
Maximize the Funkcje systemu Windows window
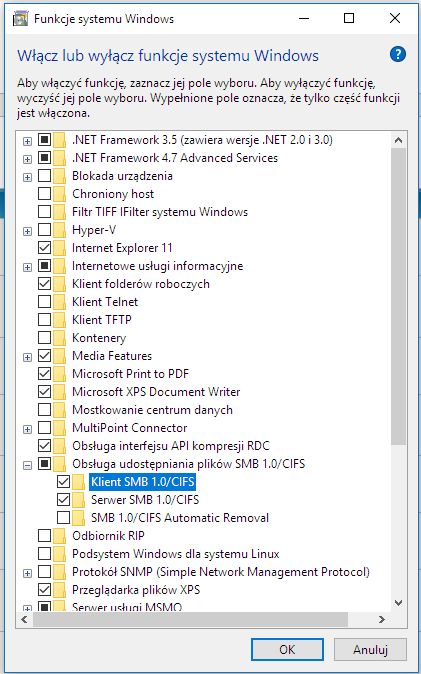pyautogui.click(x=349, y=18)
